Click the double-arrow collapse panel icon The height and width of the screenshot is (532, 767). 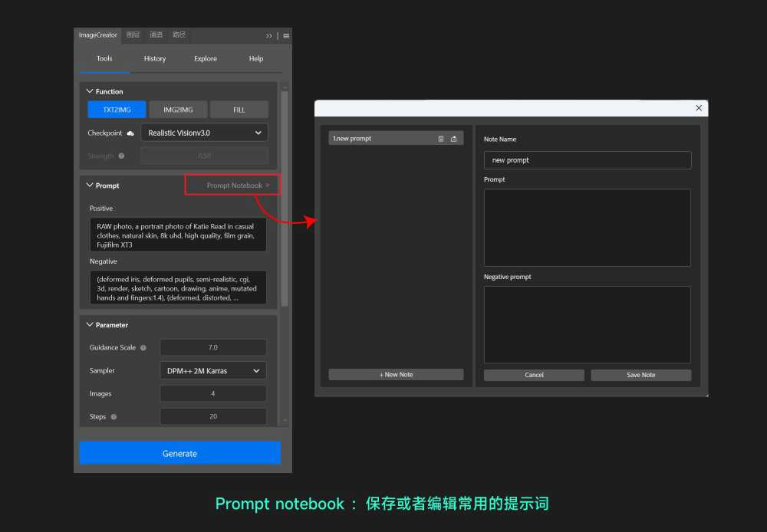pos(269,35)
